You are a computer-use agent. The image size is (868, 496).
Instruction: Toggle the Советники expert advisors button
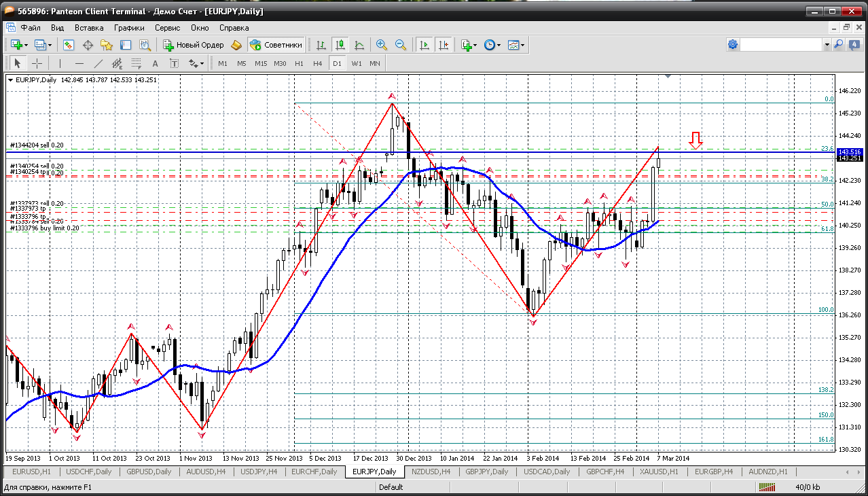(x=276, y=45)
